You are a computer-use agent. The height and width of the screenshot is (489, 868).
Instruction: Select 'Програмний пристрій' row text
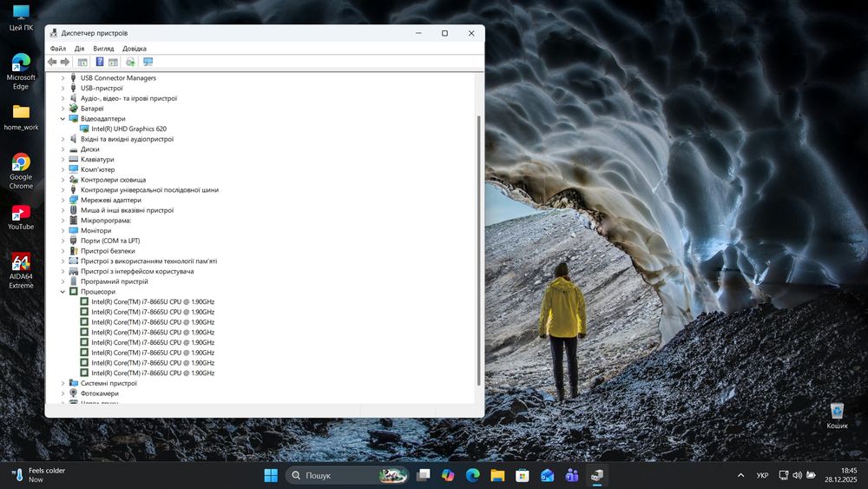click(x=115, y=281)
